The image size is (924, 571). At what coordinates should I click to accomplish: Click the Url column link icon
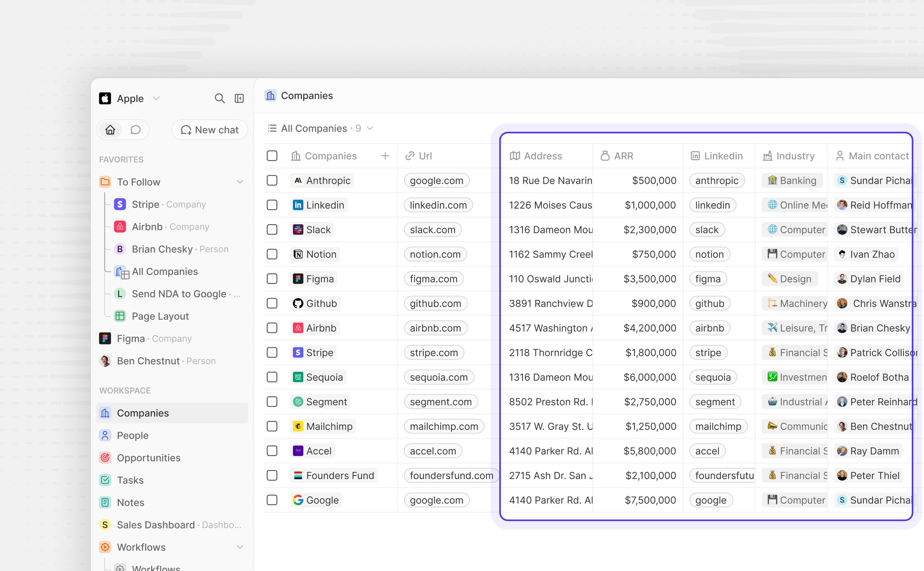(410, 156)
